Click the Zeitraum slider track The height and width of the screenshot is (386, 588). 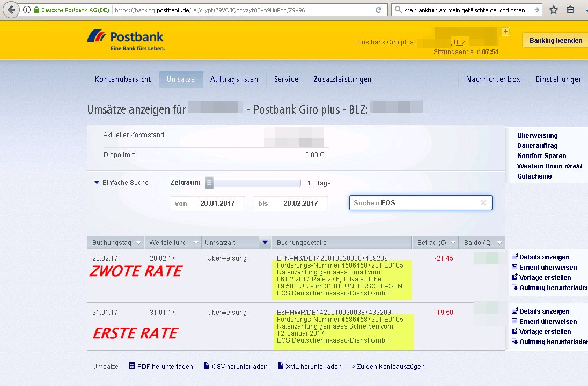click(257, 182)
